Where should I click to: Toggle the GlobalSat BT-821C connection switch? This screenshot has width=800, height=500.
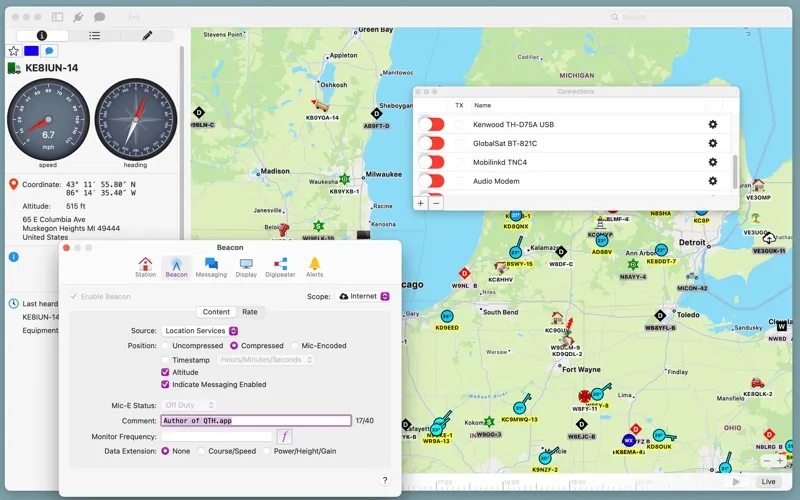[x=432, y=143]
